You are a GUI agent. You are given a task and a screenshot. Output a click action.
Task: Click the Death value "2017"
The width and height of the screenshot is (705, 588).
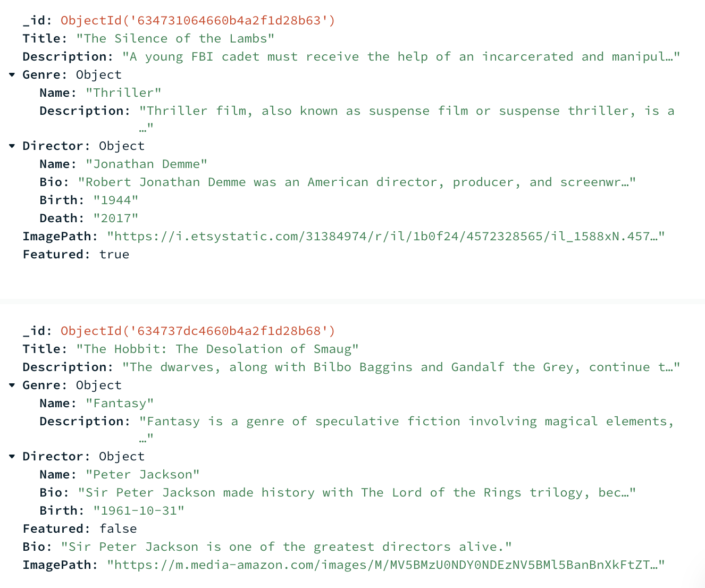[116, 219]
